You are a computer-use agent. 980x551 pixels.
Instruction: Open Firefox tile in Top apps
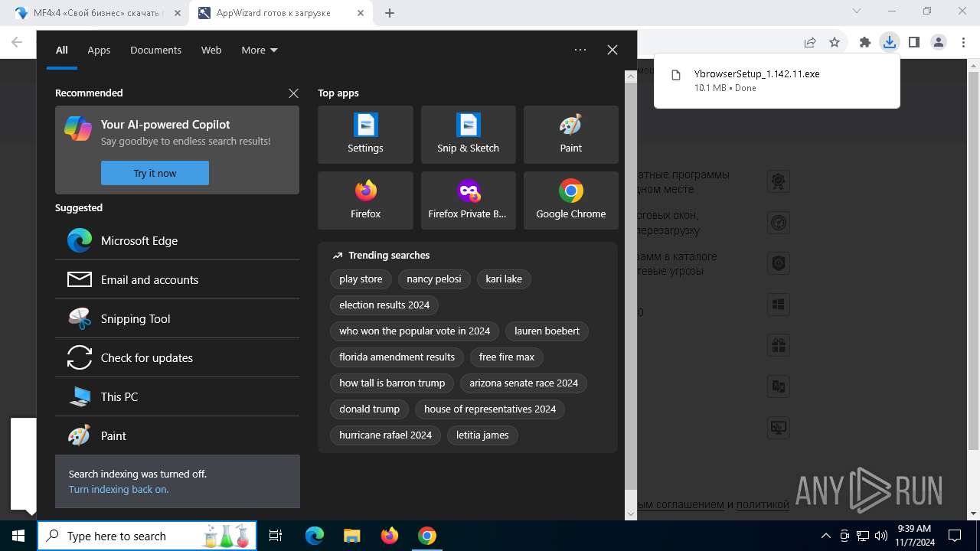365,201
